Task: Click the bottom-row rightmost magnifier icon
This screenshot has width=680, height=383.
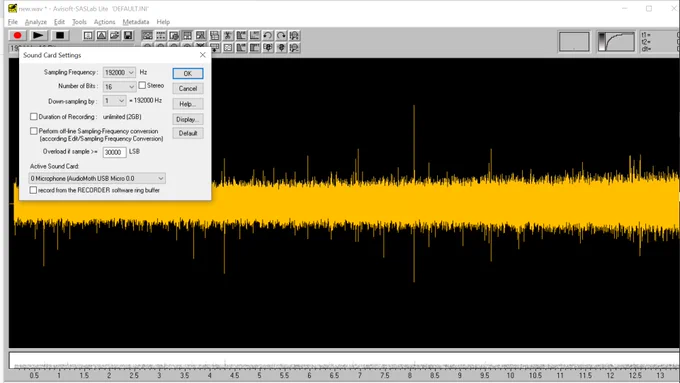Action: pos(294,48)
